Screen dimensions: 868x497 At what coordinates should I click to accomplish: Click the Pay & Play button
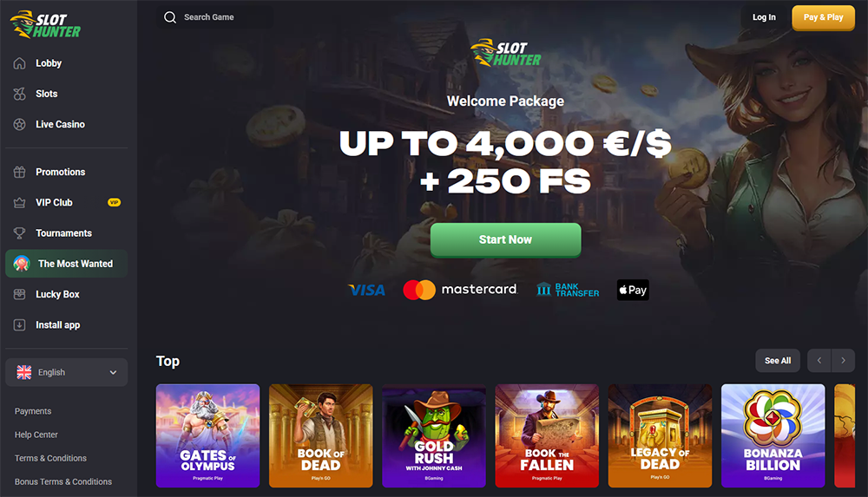click(x=823, y=17)
